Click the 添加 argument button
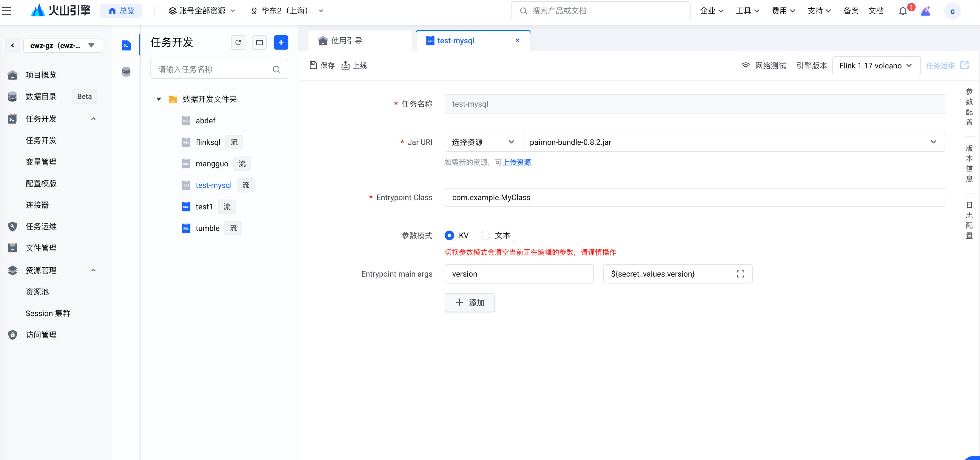Viewport: 980px width, 460px height. point(469,302)
